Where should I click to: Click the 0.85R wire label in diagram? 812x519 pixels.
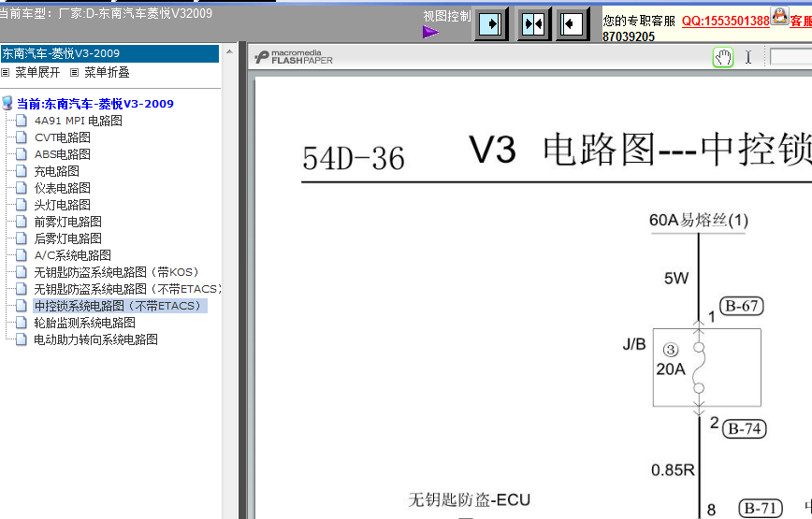(x=673, y=469)
